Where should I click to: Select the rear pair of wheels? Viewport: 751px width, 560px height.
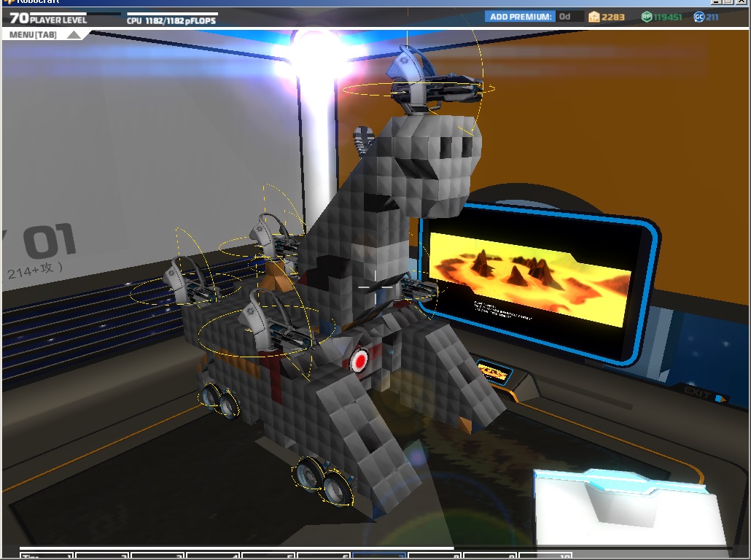219,400
